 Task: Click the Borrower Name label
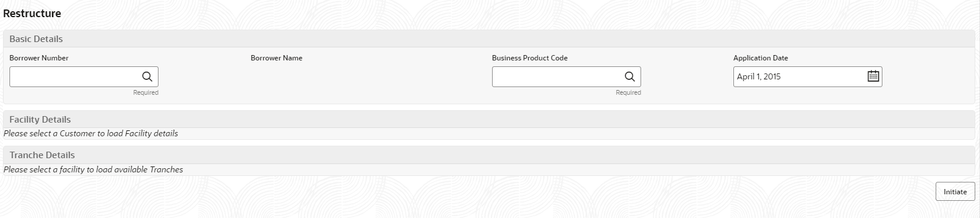(276, 58)
